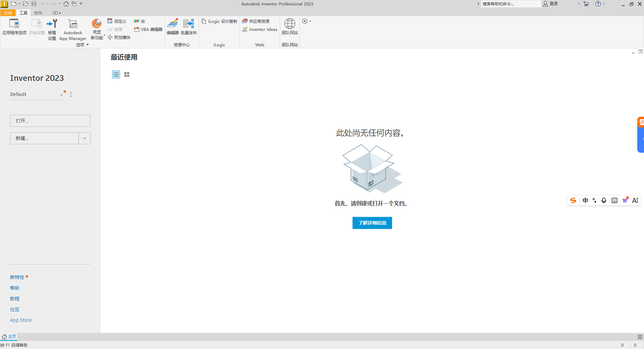
Task: Launch the Autodesk App Manager
Action: click(72, 29)
